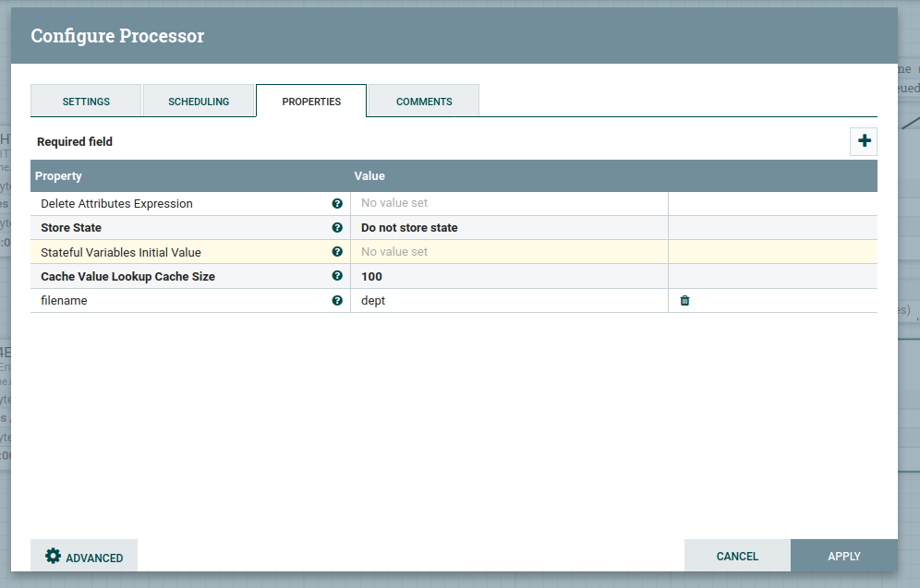This screenshot has height=588, width=920.
Task: Edit the filename value dept
Action: pyautogui.click(x=508, y=300)
